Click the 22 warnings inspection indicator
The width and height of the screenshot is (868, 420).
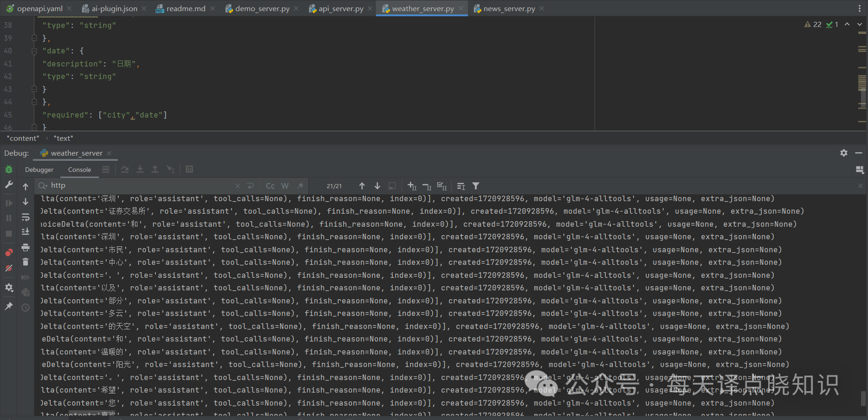(813, 24)
